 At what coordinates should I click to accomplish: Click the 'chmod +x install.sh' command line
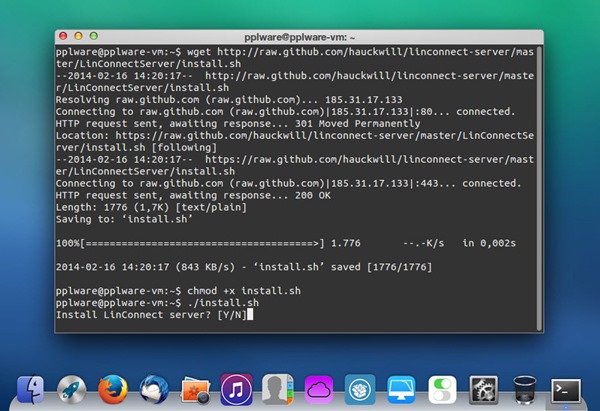(x=178, y=291)
